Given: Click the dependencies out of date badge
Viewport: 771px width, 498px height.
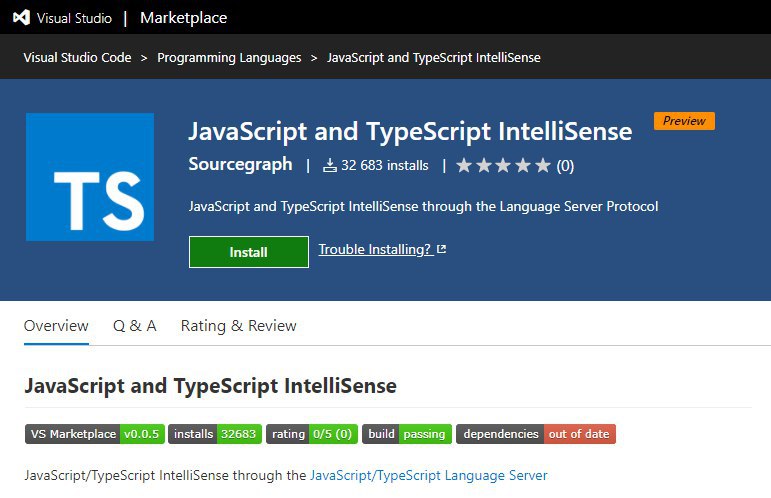Looking at the screenshot, I should coord(535,434).
